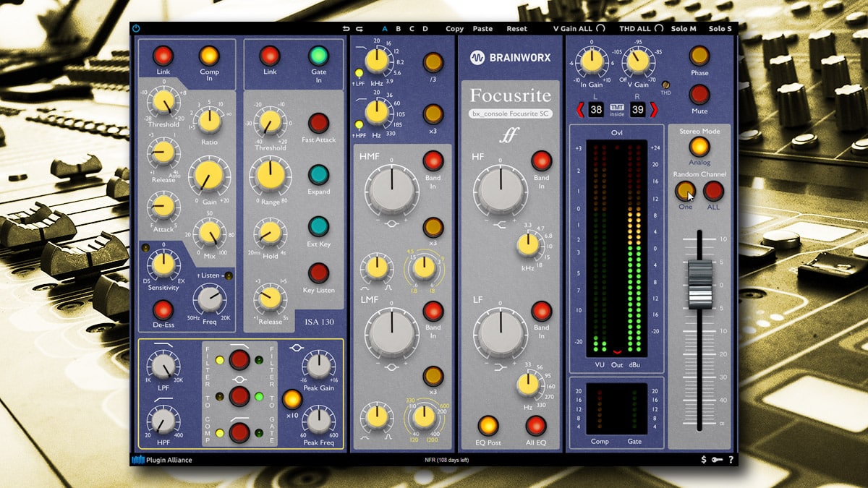
Task: Toggle the Mute button
Action: tap(699, 94)
